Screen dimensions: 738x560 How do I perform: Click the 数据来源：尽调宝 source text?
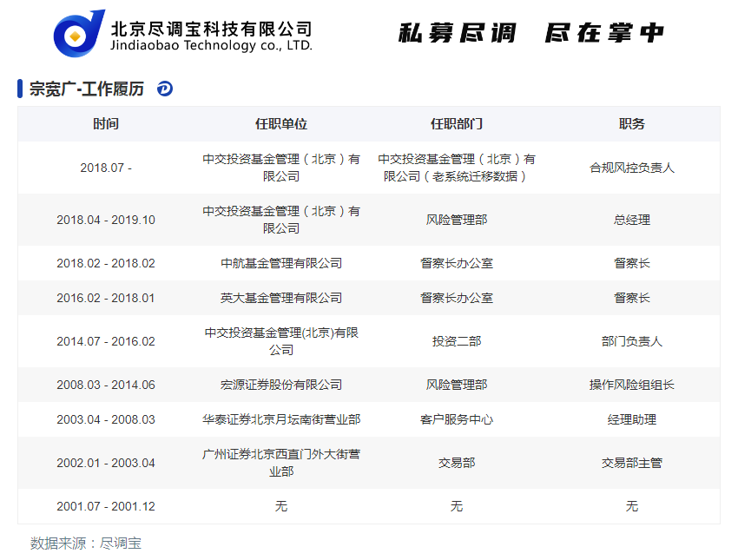[86, 544]
